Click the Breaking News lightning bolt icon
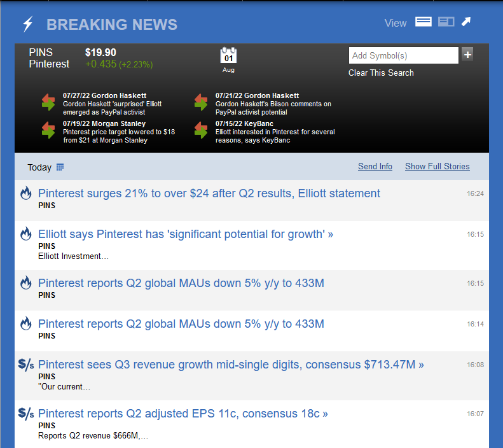Screen dimensions: 503x448 (x=28, y=24)
